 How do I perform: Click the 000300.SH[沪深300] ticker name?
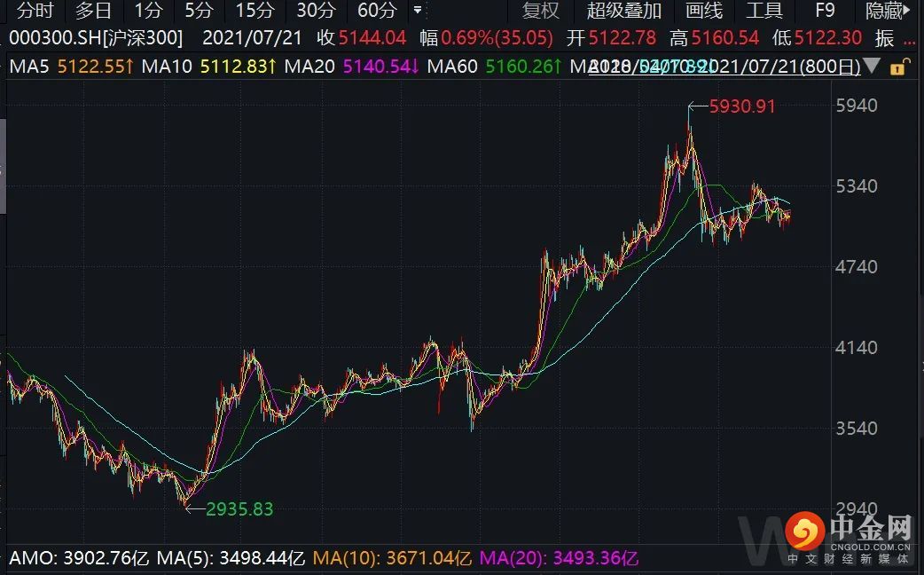[x=96, y=38]
